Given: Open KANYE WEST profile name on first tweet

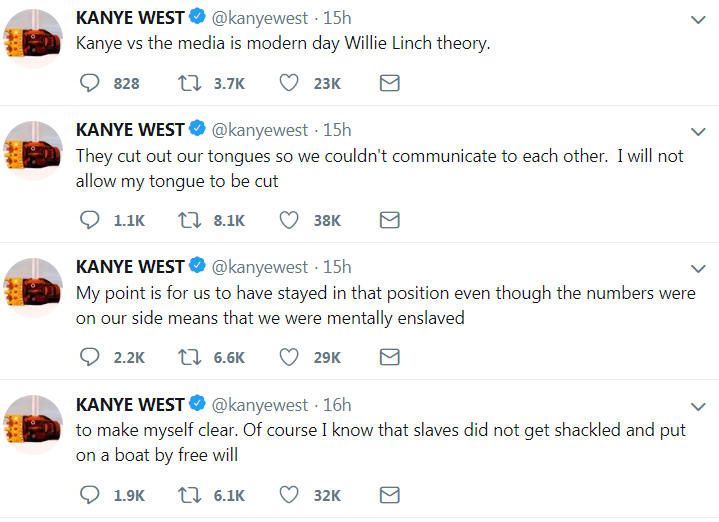Looking at the screenshot, I should (130, 19).
